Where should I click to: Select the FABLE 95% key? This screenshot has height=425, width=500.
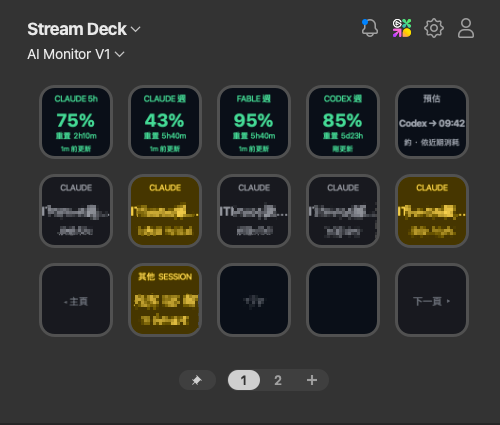coord(254,122)
